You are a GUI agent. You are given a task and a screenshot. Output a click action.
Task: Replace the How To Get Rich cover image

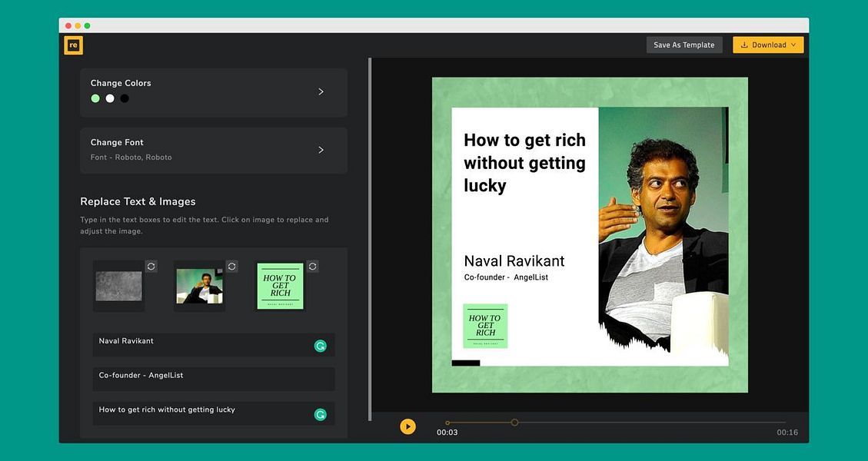(x=312, y=266)
